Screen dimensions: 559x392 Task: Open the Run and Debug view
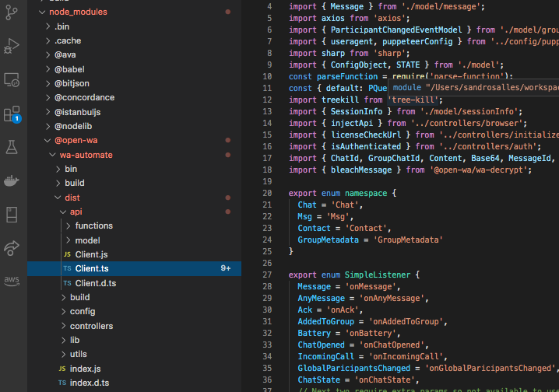[12, 47]
